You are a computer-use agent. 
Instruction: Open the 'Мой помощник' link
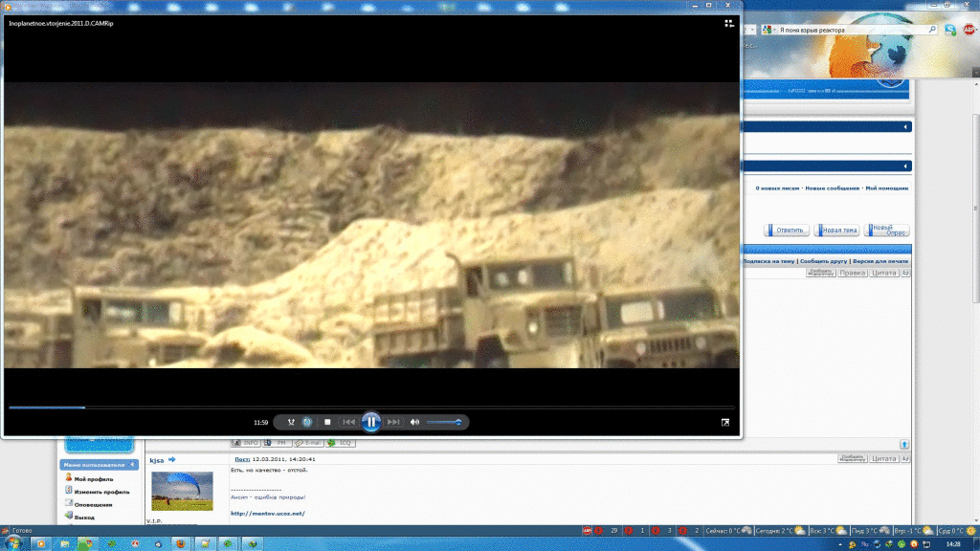(x=887, y=188)
